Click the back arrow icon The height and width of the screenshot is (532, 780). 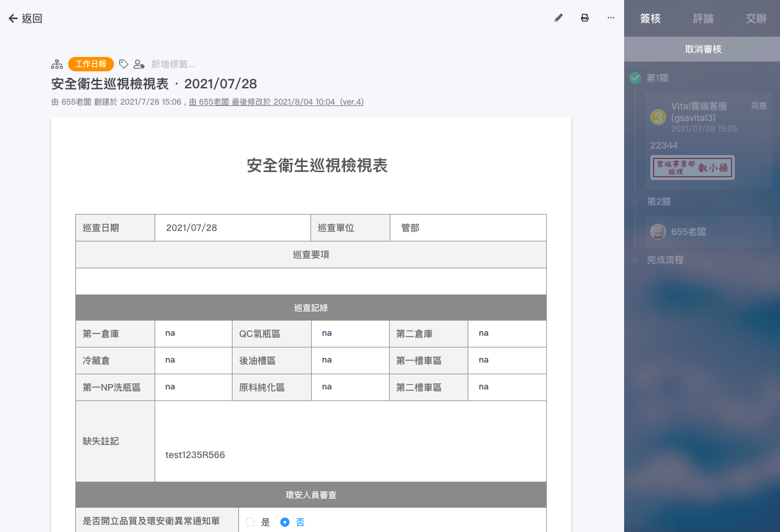(12, 18)
